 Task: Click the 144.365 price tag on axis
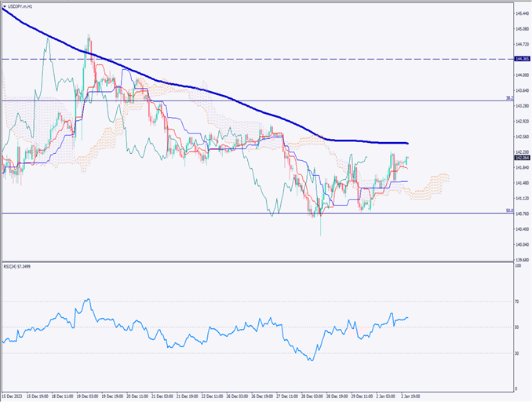tap(521, 59)
